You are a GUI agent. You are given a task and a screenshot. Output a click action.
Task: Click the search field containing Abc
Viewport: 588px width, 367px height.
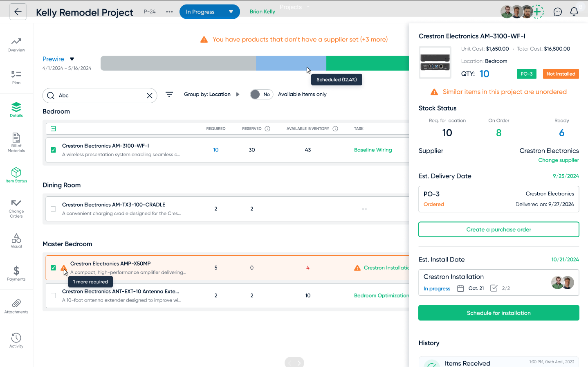coord(100,95)
